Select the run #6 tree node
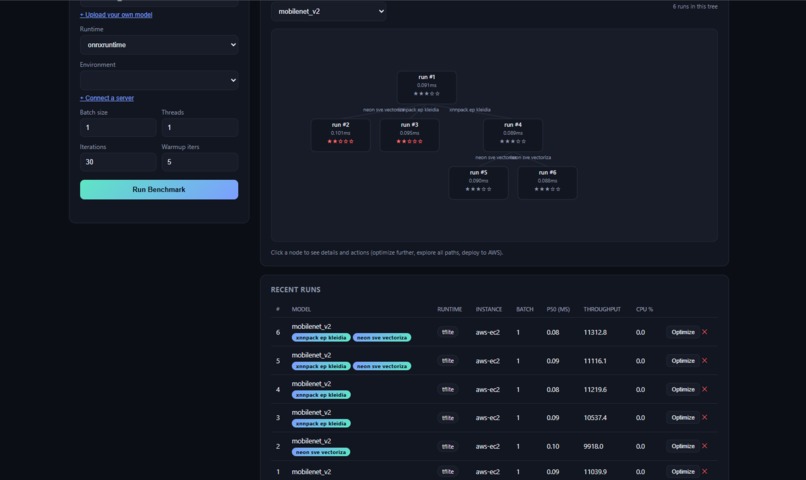 pos(547,182)
